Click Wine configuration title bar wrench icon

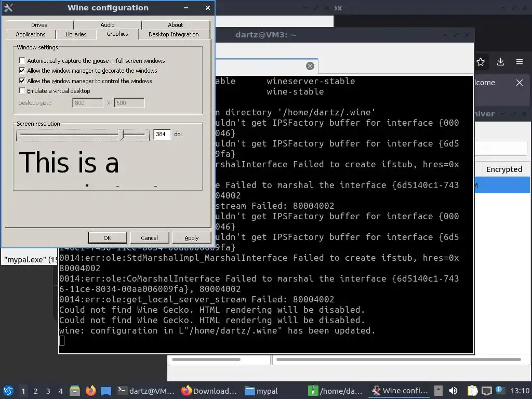click(x=8, y=8)
